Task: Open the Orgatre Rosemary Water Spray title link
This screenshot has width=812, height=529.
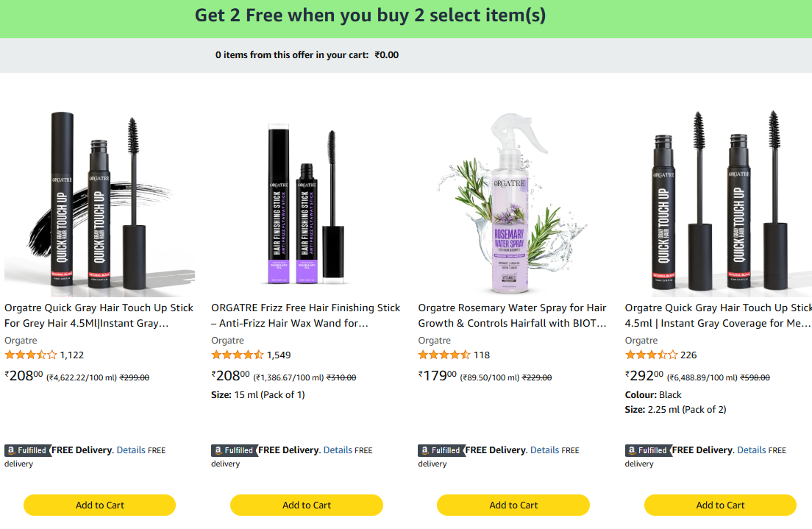Action: click(x=513, y=315)
